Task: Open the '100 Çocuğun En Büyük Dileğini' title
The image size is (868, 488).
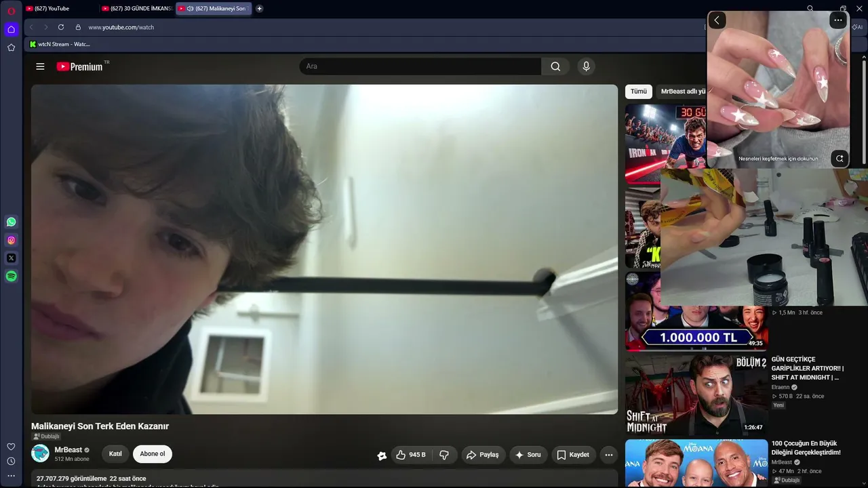Action: click(806, 448)
